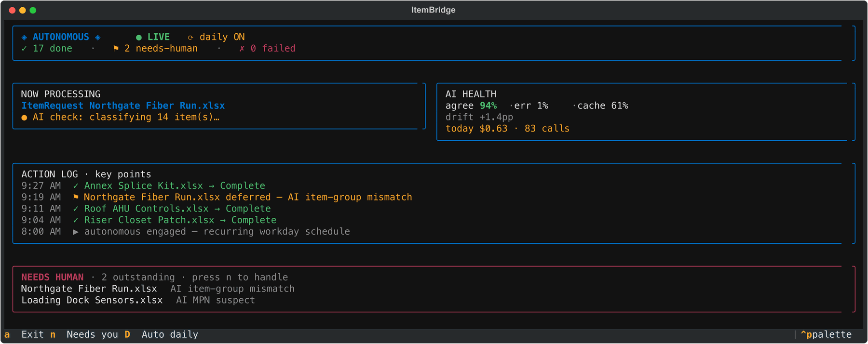Click the ItemBridge window title
Screen dimensions: 868x344
pyautogui.click(x=433, y=10)
